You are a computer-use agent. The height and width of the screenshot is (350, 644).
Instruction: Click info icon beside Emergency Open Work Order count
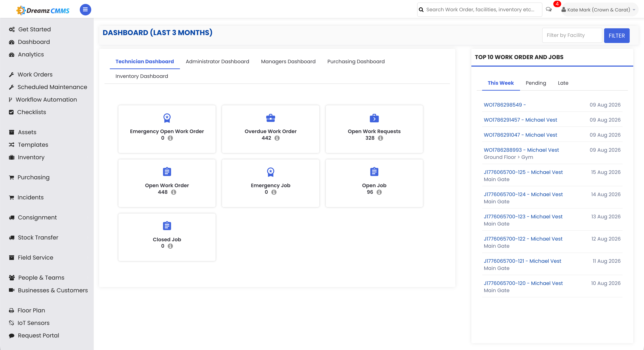click(x=170, y=138)
